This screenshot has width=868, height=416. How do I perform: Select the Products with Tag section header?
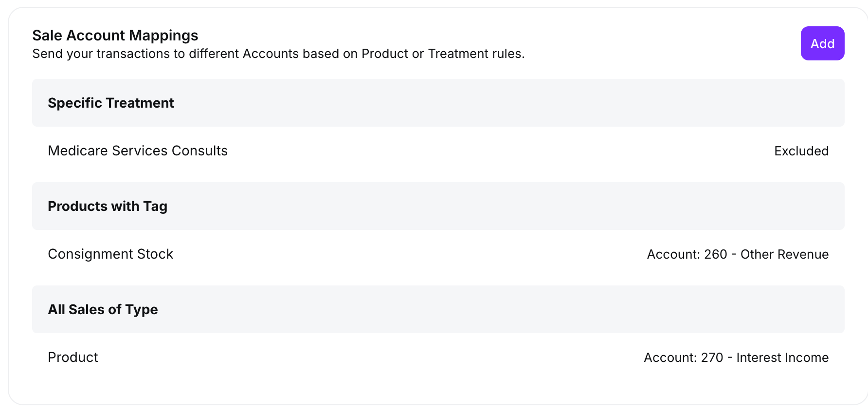108,206
